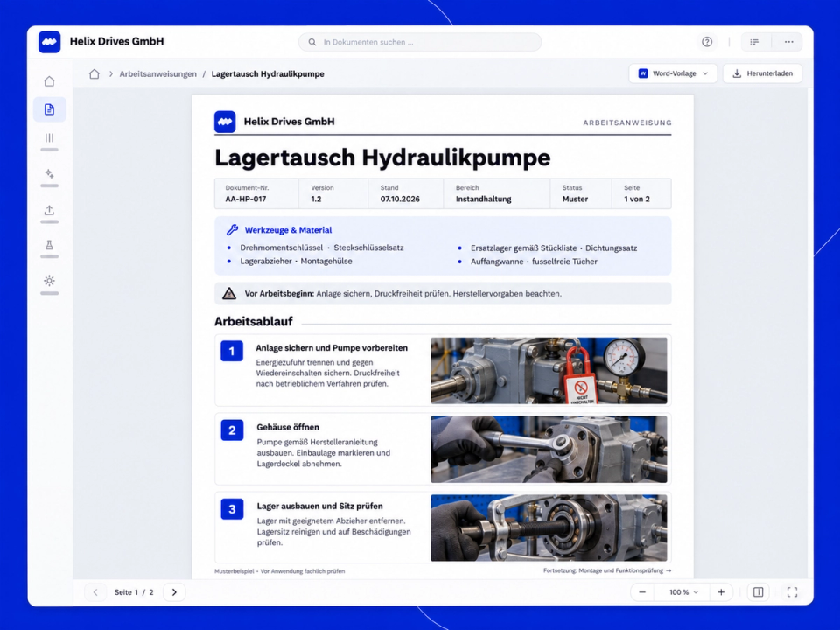Open the library columns sidebar icon
The width and height of the screenshot is (840, 630).
click(x=49, y=138)
